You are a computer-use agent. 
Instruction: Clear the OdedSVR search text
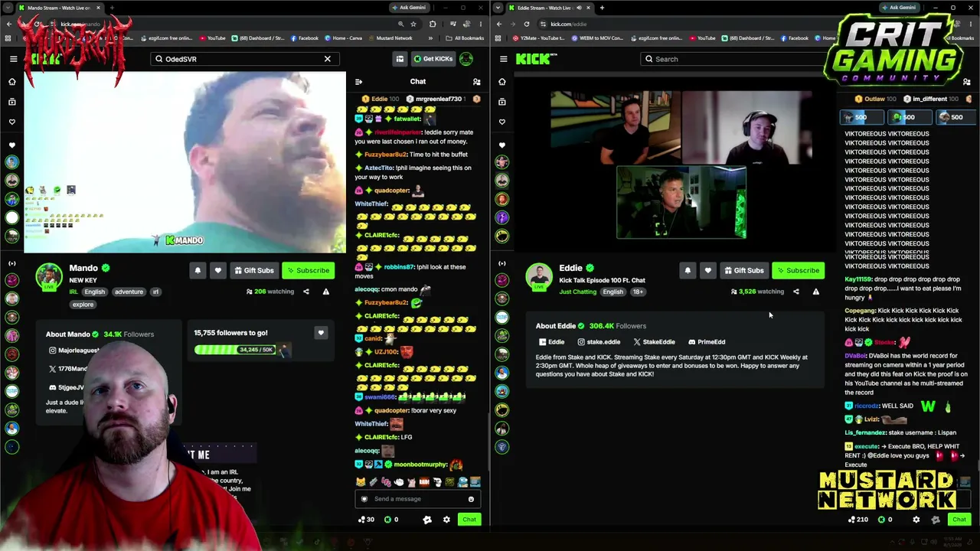coord(327,59)
